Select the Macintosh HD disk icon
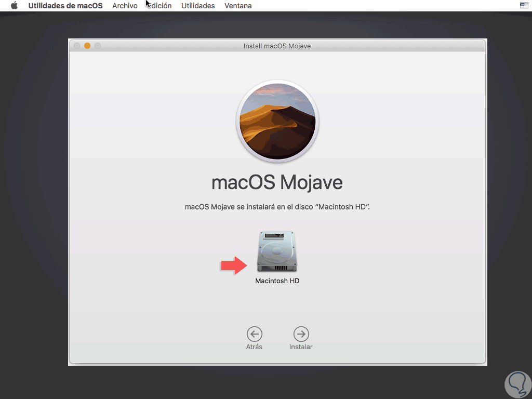 [277, 252]
